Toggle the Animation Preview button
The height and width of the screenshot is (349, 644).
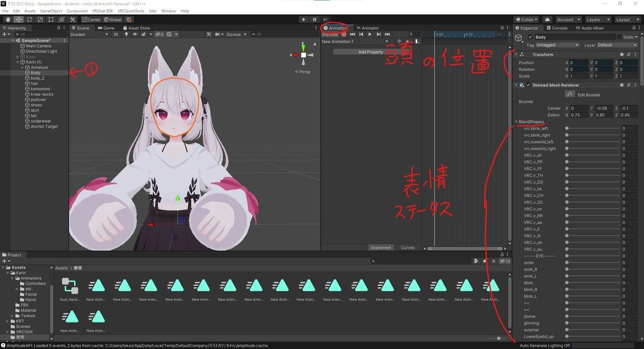(x=330, y=34)
